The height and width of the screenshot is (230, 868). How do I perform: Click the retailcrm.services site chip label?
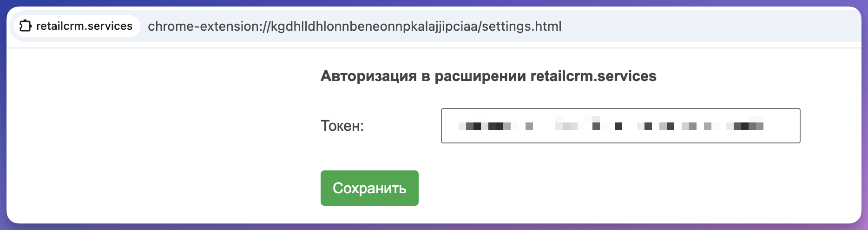[84, 26]
